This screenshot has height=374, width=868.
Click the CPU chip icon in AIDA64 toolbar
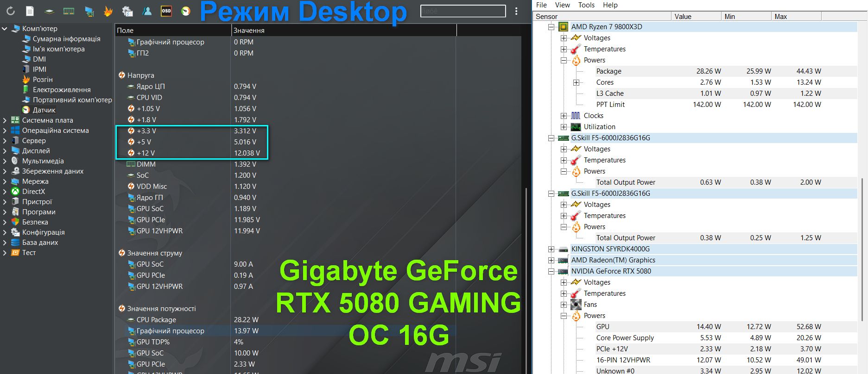click(49, 12)
